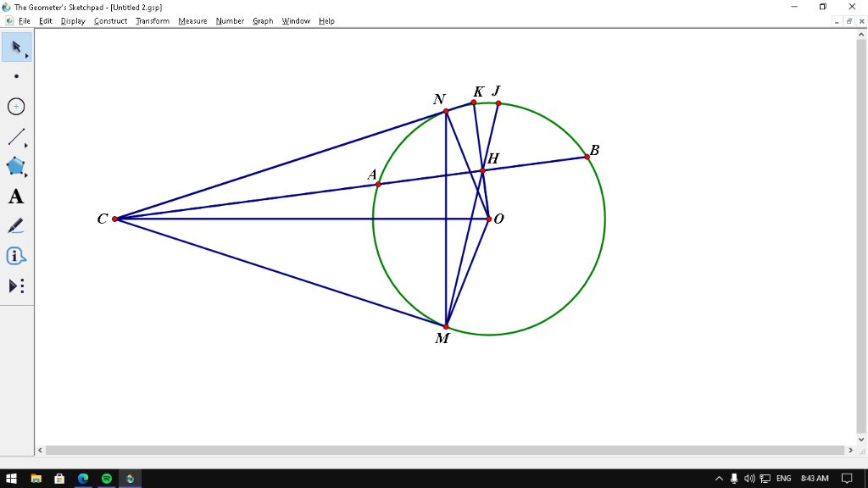
Task: Open the Construct menu
Action: click(x=111, y=21)
